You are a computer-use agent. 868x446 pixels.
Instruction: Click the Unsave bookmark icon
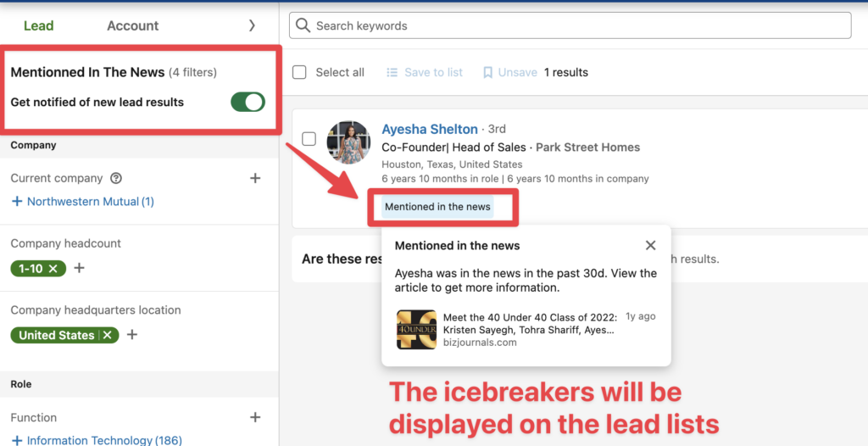(487, 73)
